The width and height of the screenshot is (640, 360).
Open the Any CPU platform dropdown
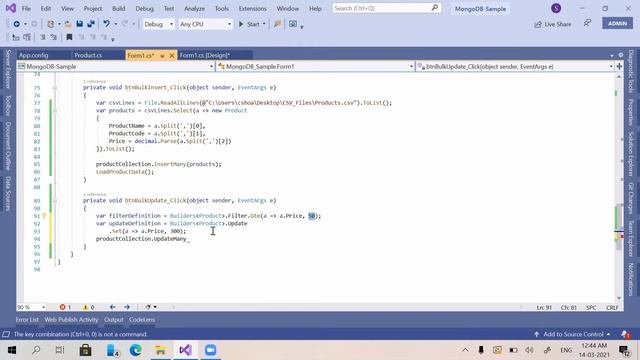click(205, 24)
